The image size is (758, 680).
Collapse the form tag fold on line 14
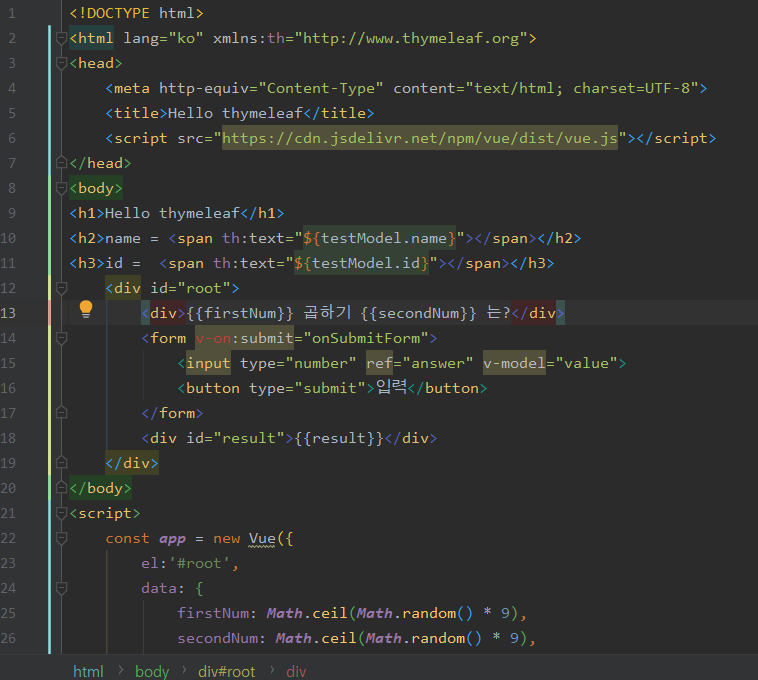(x=61, y=338)
